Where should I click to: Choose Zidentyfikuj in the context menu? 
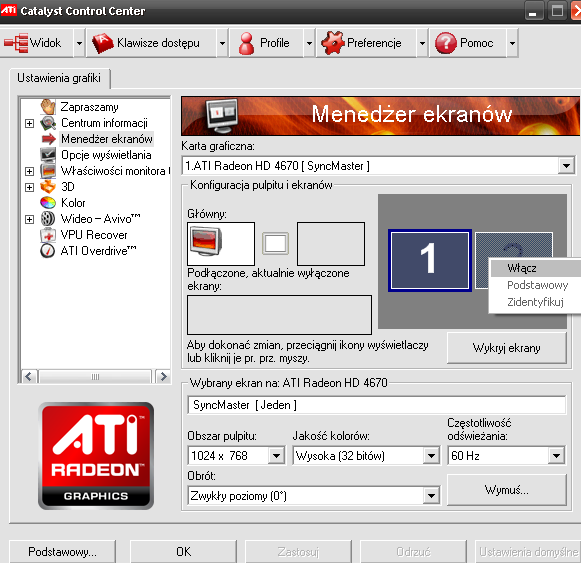point(535,302)
